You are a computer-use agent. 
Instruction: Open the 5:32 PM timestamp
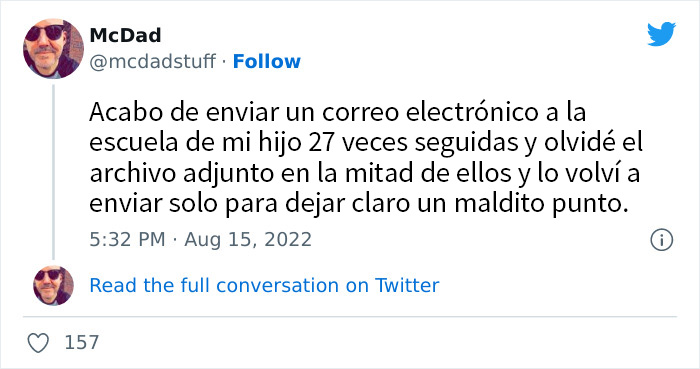coord(127,240)
